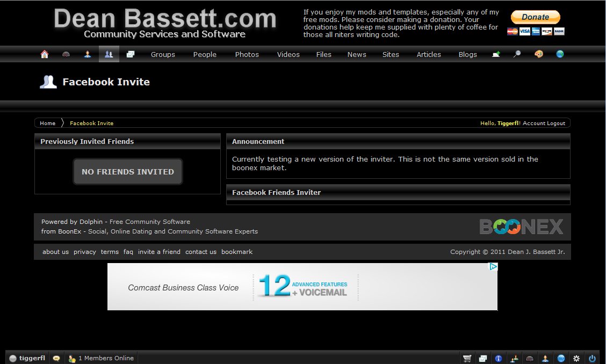Screen dimensions: 606x364
Task: Open the Groups menu item
Action: coord(163,54)
